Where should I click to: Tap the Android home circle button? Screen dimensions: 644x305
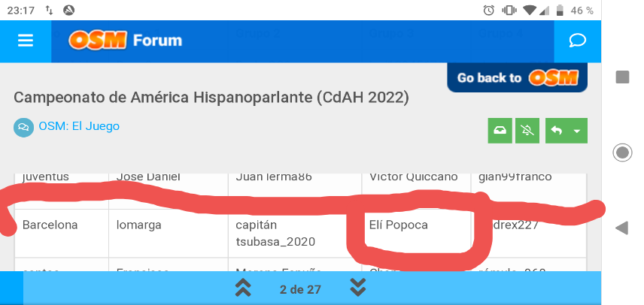click(x=622, y=152)
